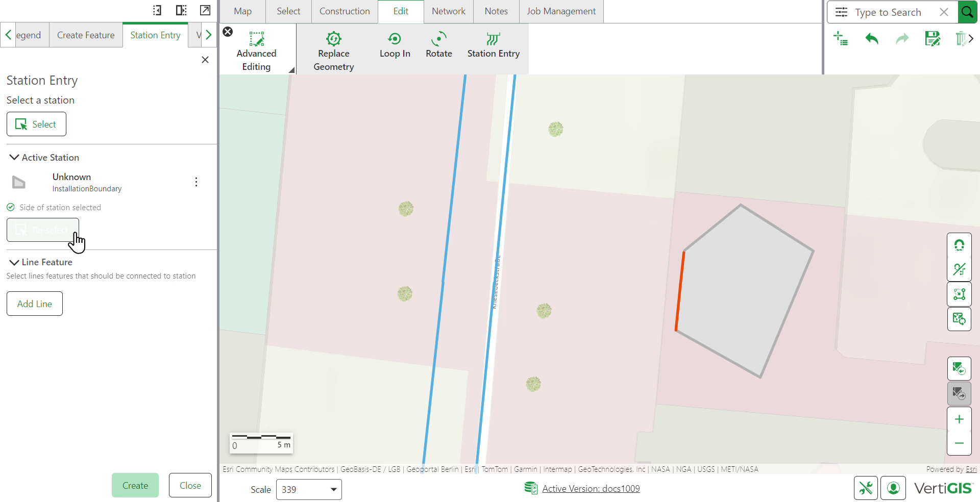The width and height of the screenshot is (980, 502).
Task: Click the add-to-list plus icon
Action: 841,39
